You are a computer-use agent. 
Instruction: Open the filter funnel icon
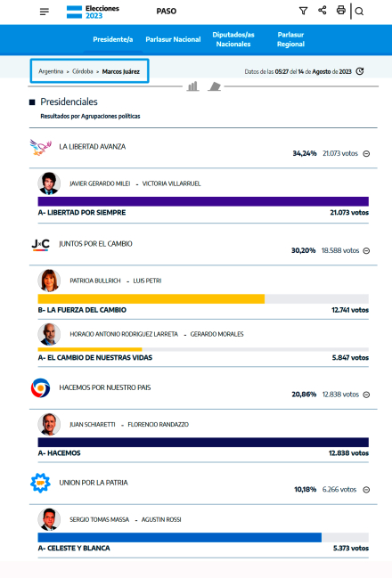coord(303,11)
